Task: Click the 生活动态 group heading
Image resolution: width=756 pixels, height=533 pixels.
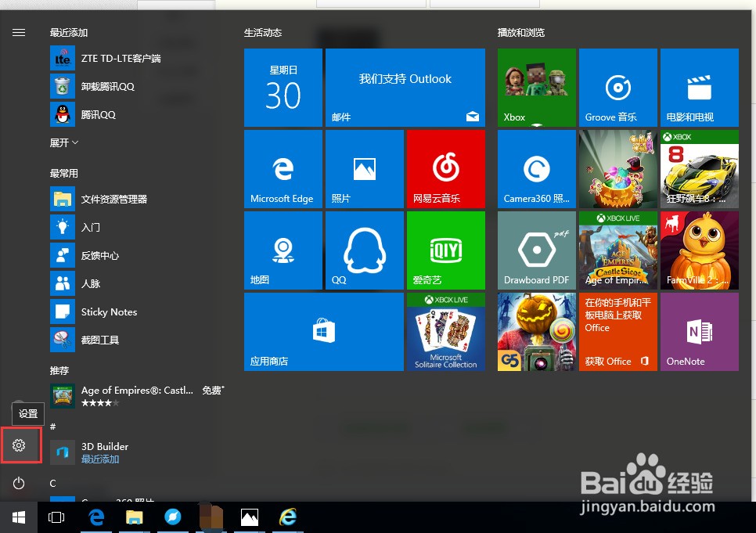Action: point(263,33)
